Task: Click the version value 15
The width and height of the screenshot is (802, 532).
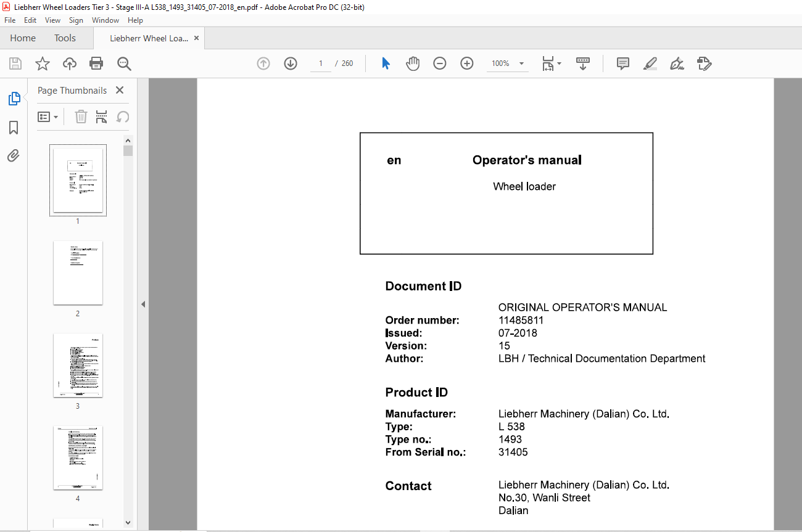Action: pyautogui.click(x=505, y=346)
